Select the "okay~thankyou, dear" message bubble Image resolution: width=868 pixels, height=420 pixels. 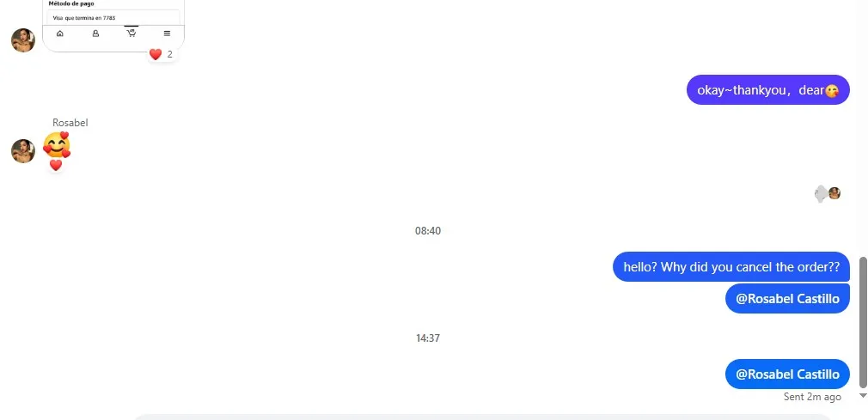pos(767,89)
